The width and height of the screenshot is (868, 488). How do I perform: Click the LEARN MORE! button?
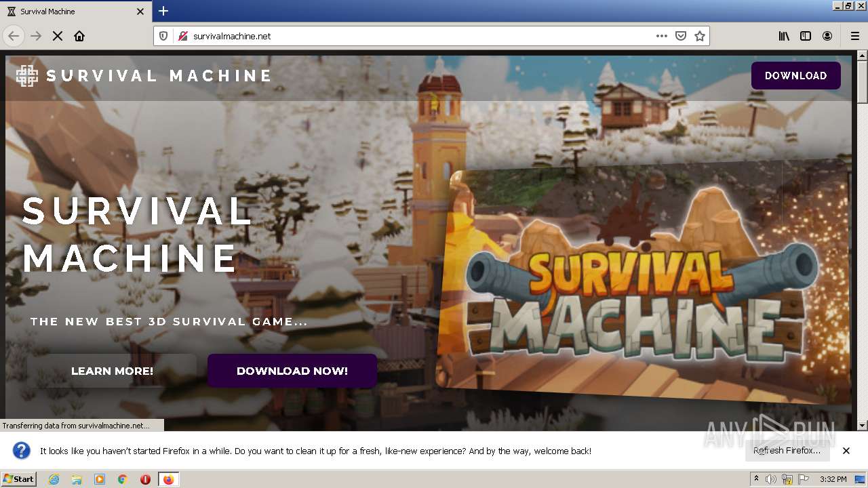112,371
